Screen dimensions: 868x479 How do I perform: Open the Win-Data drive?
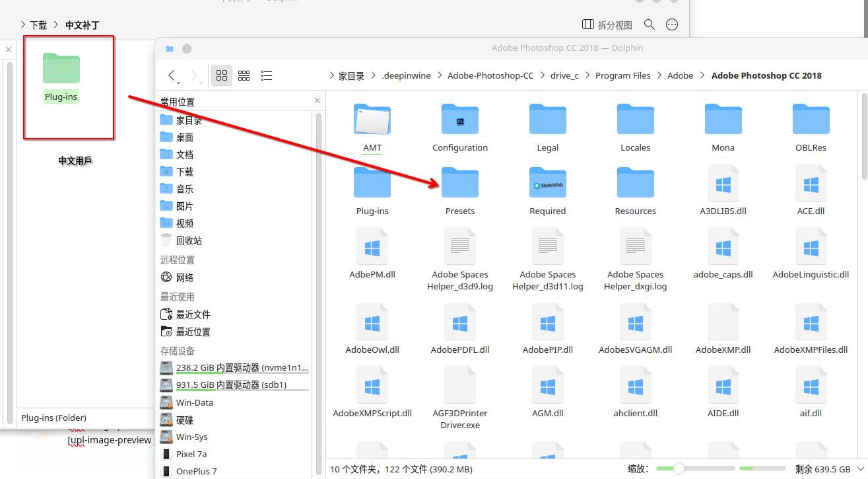[x=236, y=402]
